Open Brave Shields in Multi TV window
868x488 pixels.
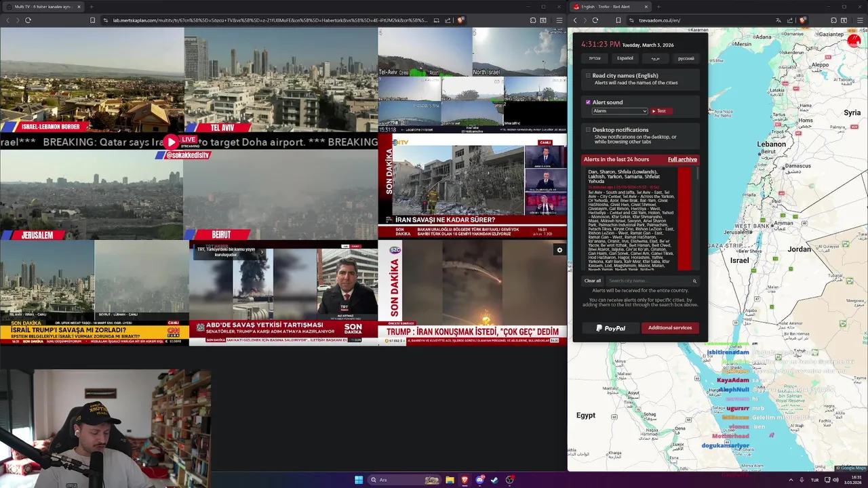click(460, 20)
